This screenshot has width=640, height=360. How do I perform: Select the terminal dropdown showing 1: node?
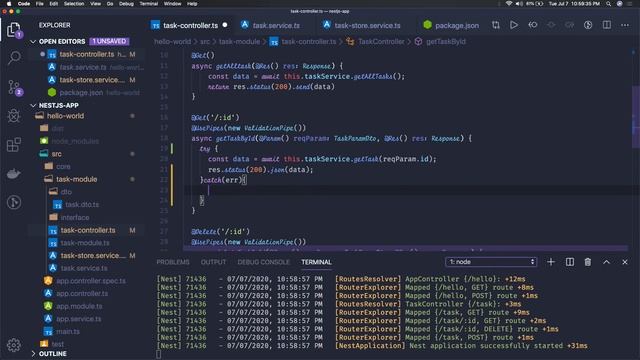pos(491,262)
